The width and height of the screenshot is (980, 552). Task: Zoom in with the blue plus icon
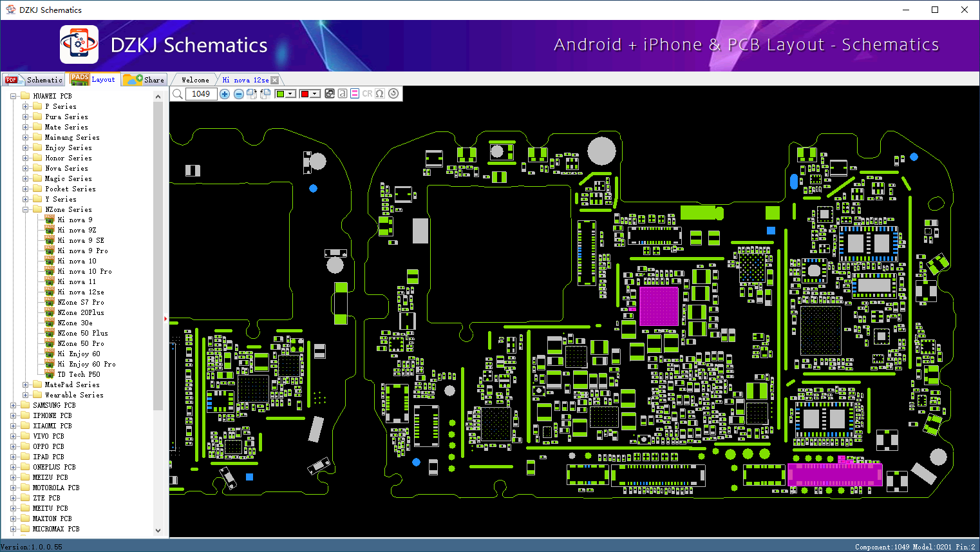coord(225,94)
